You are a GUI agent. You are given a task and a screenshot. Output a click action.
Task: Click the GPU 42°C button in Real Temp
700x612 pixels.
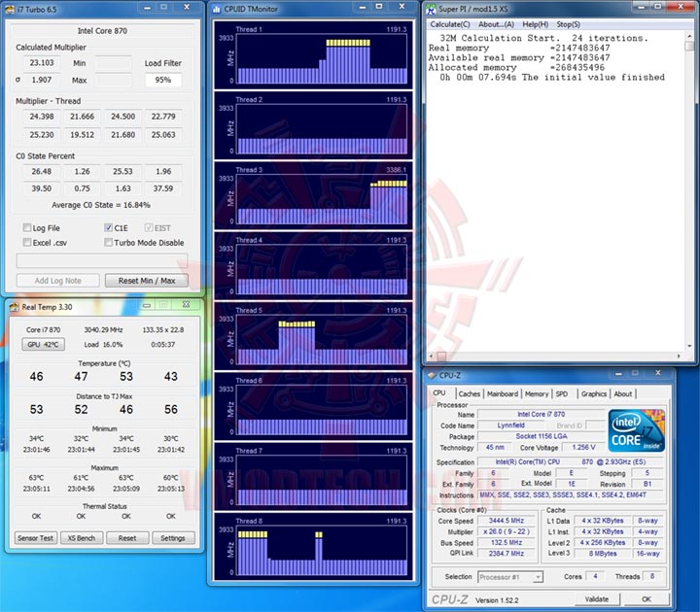(43, 344)
